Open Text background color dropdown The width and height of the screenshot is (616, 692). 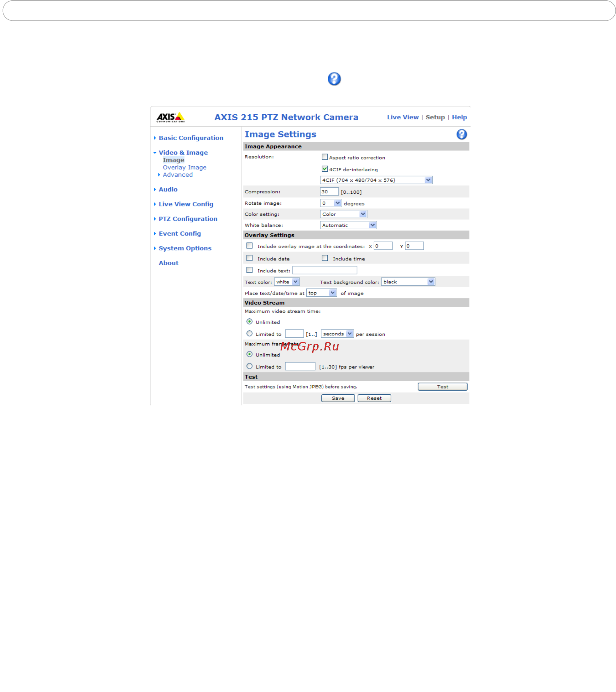(x=408, y=282)
